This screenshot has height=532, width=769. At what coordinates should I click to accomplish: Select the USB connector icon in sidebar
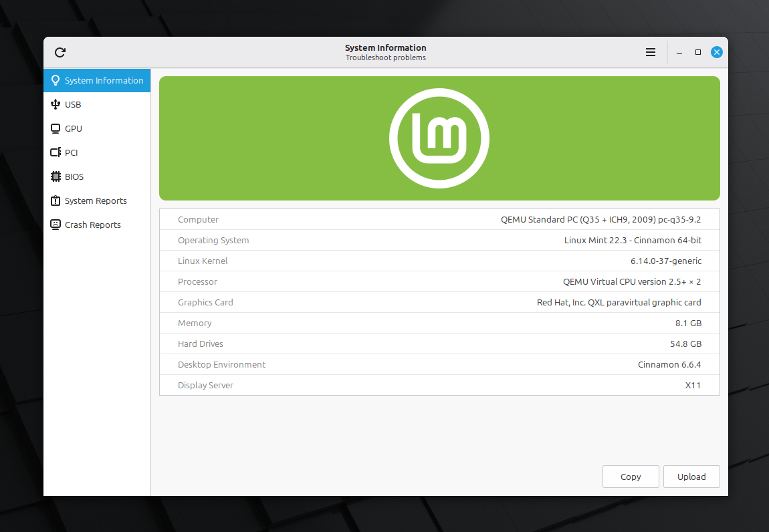click(x=55, y=104)
